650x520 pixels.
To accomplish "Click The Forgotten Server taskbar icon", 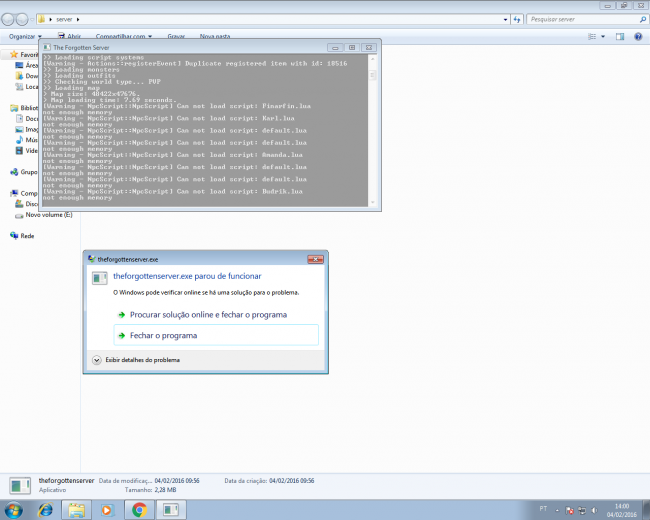I will click(171, 510).
